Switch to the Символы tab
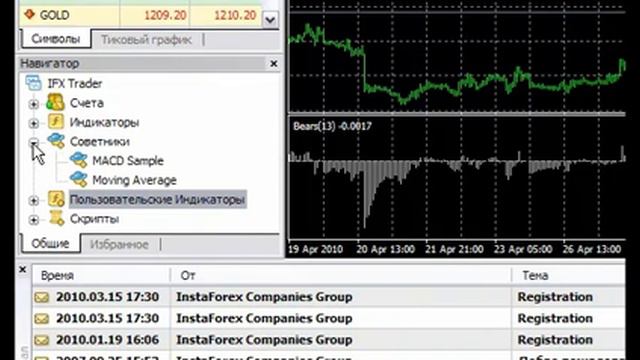The image size is (640, 360). (56, 39)
